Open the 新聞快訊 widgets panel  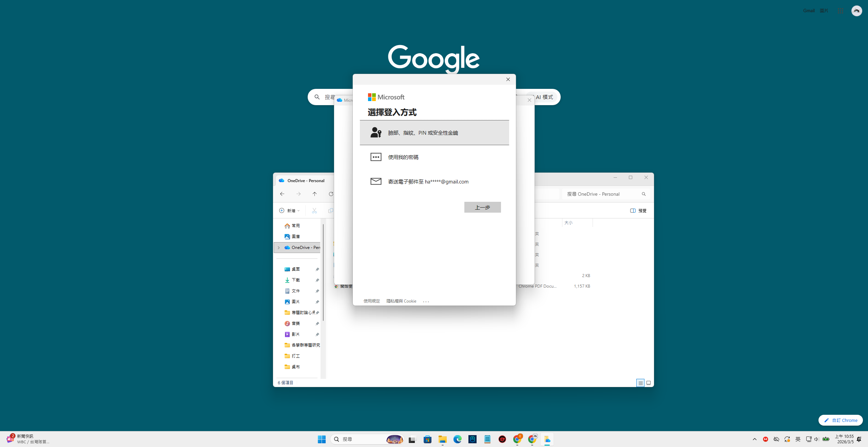(28, 439)
